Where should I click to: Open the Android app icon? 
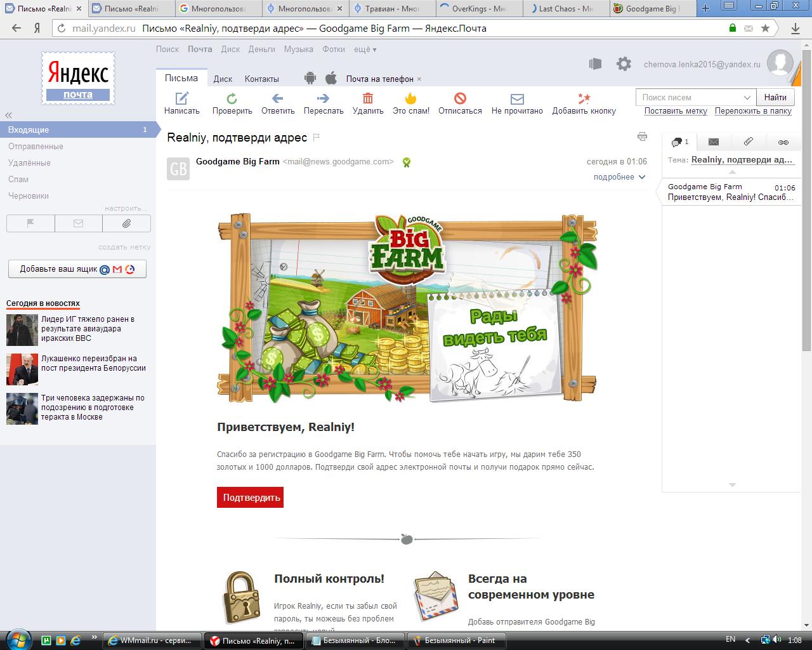tap(310, 78)
